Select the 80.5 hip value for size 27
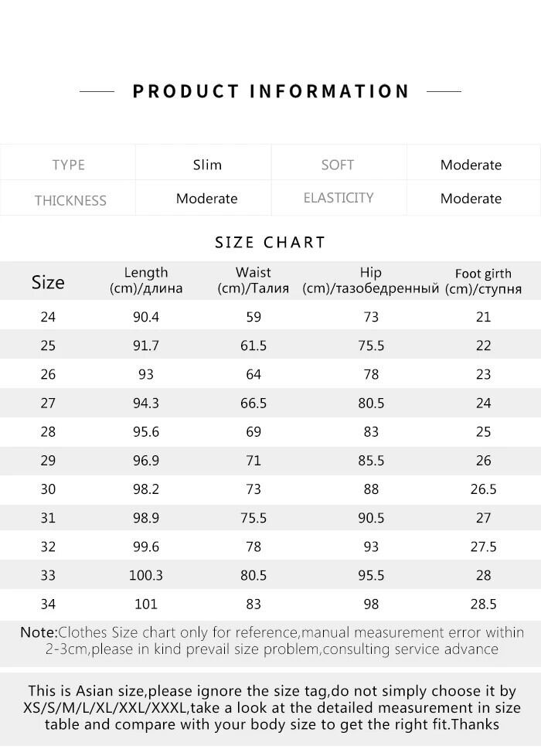This screenshot has width=541, height=756. (371, 403)
